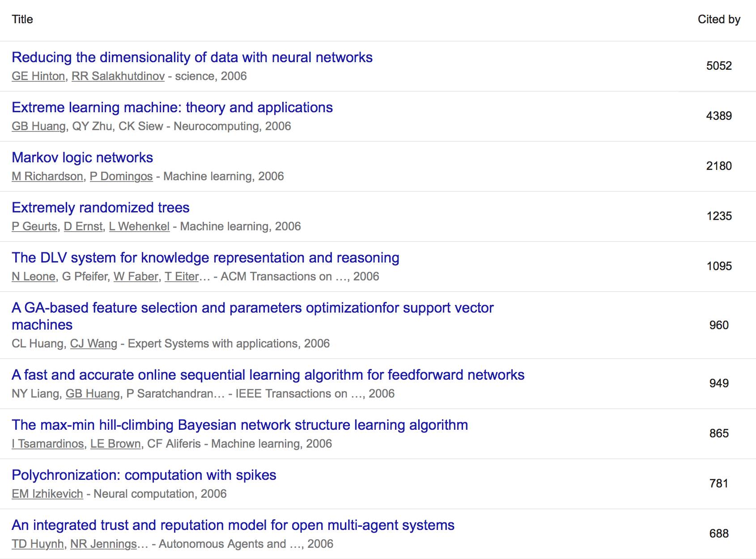Click the 'Cited by' column header

719,20
